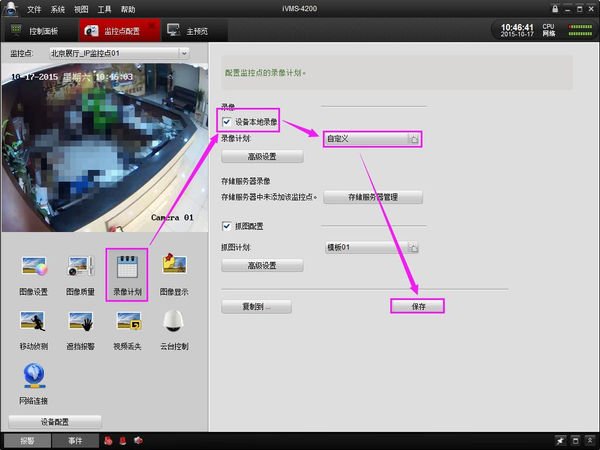
Task: Click the 保存 save button
Action: pyautogui.click(x=417, y=306)
